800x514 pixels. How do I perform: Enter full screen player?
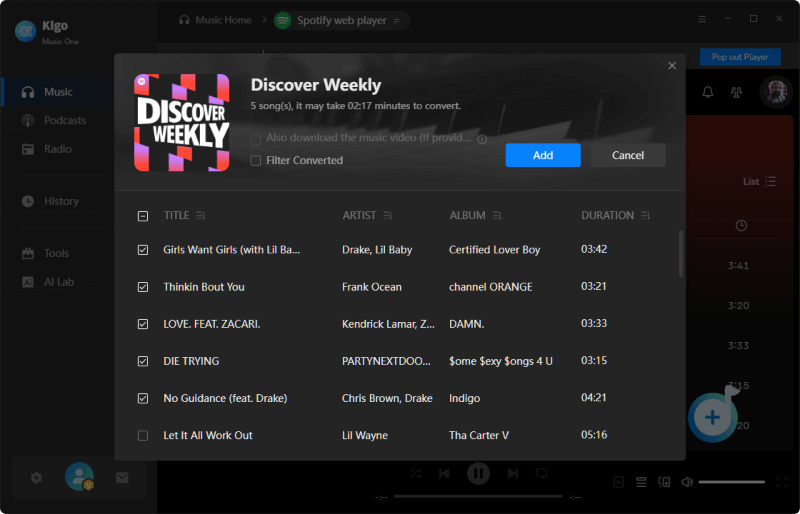tap(782, 482)
